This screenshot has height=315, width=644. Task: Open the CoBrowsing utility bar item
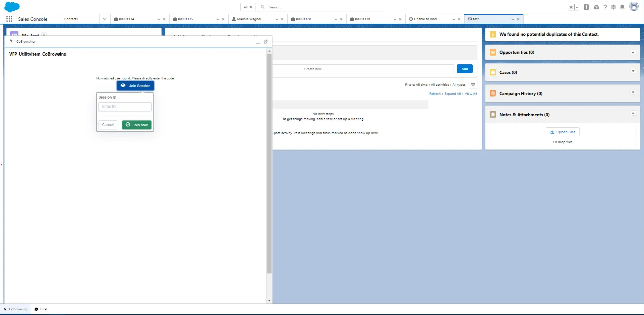15,309
